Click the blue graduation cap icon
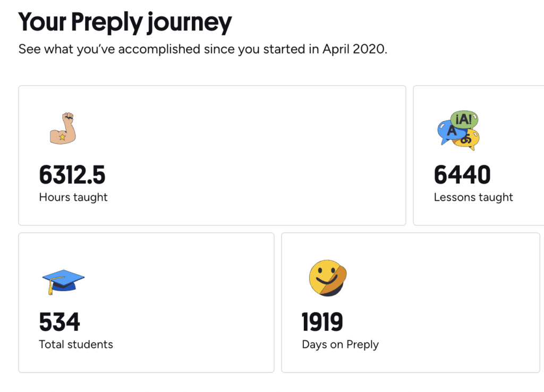This screenshot has width=544, height=392. click(x=63, y=282)
